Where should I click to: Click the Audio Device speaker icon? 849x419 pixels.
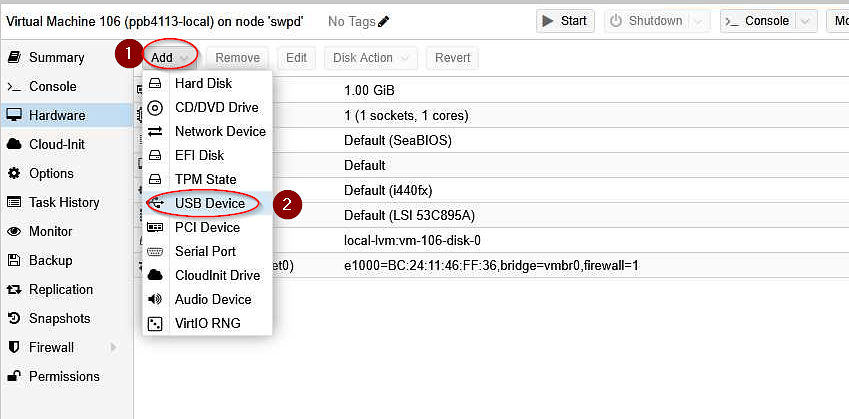155,299
